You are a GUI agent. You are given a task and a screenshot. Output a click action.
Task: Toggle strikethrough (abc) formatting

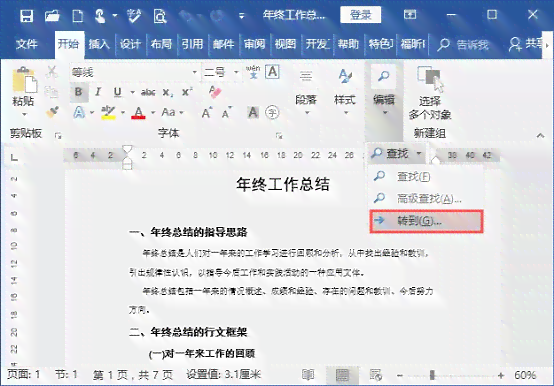pyautogui.click(x=148, y=93)
